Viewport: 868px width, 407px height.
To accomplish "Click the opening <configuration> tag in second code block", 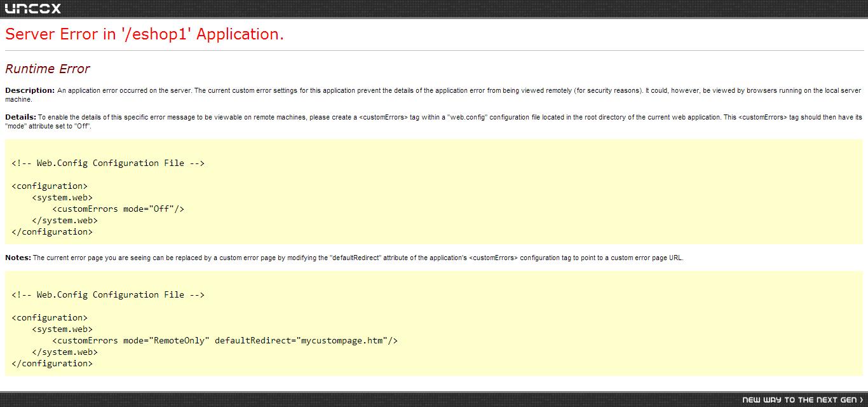I will coord(50,317).
